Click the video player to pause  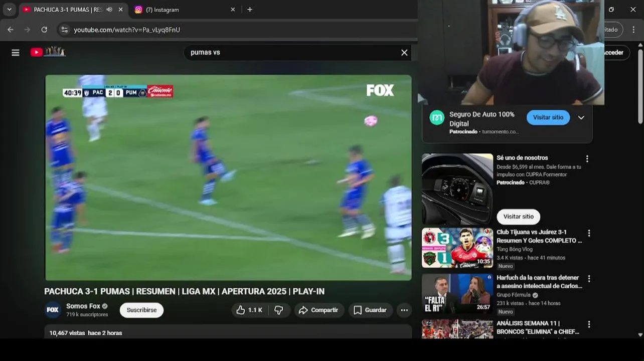coord(228,177)
